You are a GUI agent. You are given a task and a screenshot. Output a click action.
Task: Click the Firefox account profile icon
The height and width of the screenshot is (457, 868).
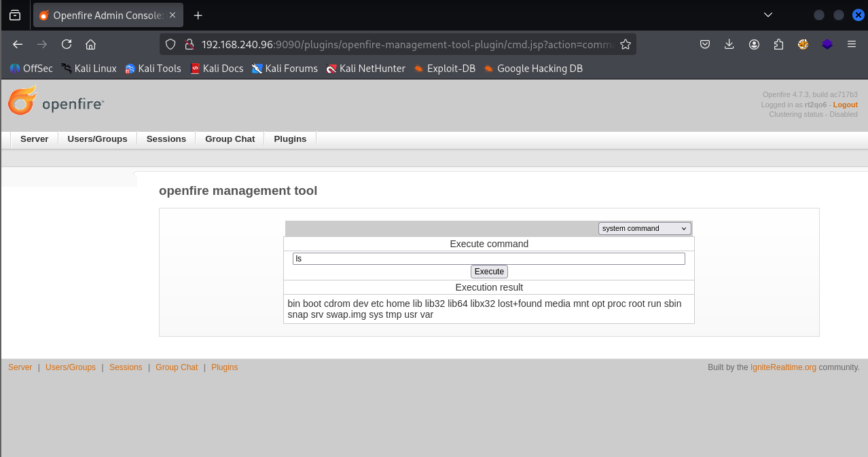pos(754,44)
